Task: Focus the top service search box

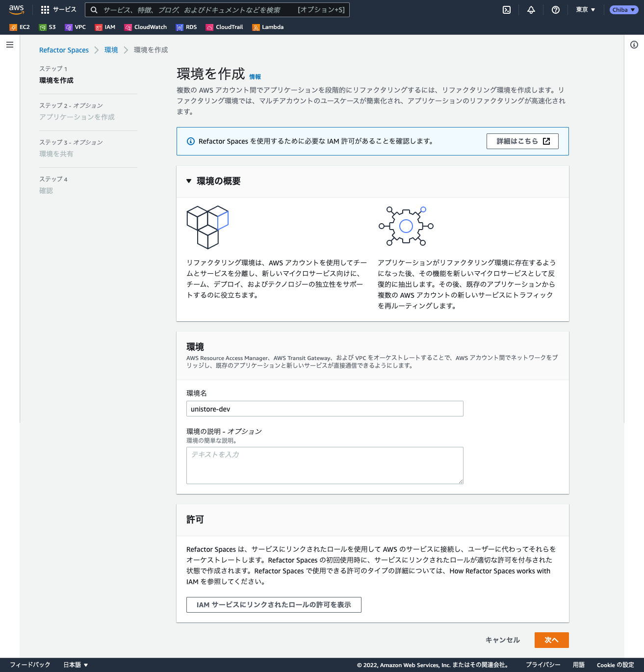Action: point(217,10)
